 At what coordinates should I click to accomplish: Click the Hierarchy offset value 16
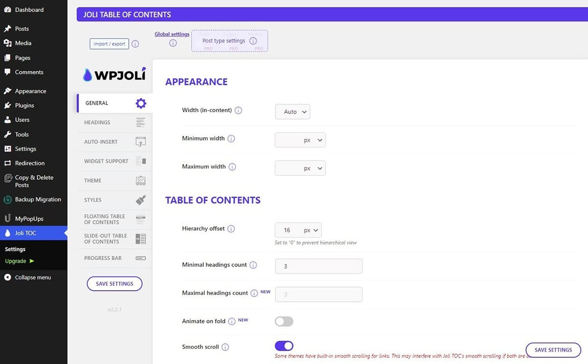click(x=288, y=230)
